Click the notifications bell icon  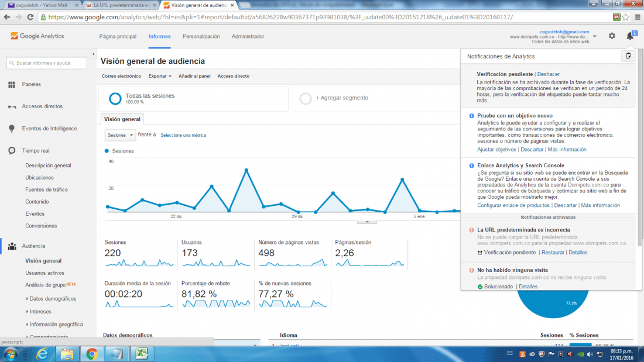click(x=630, y=36)
